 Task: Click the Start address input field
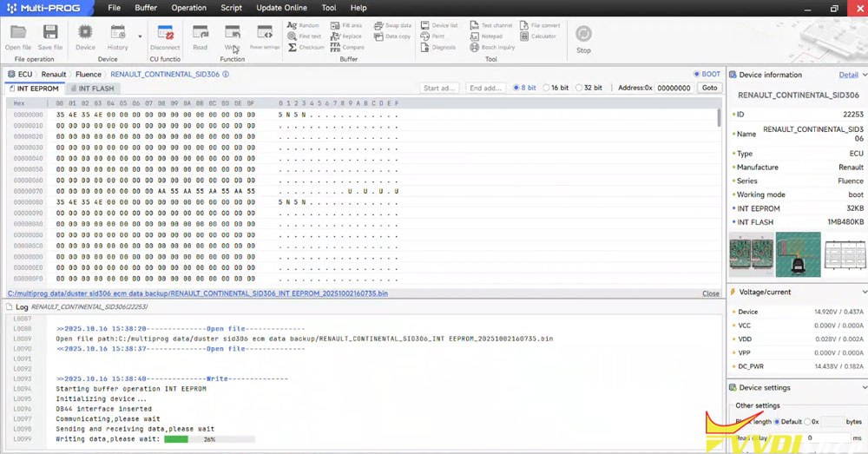click(x=439, y=88)
